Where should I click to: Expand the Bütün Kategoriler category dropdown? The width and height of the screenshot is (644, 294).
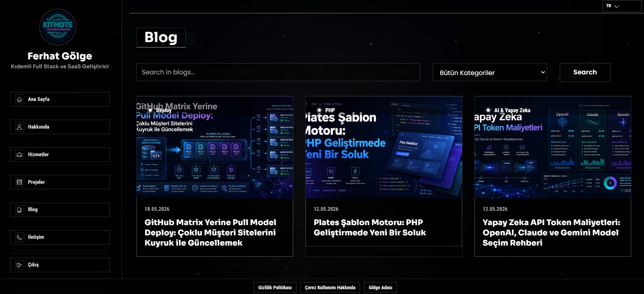point(490,72)
